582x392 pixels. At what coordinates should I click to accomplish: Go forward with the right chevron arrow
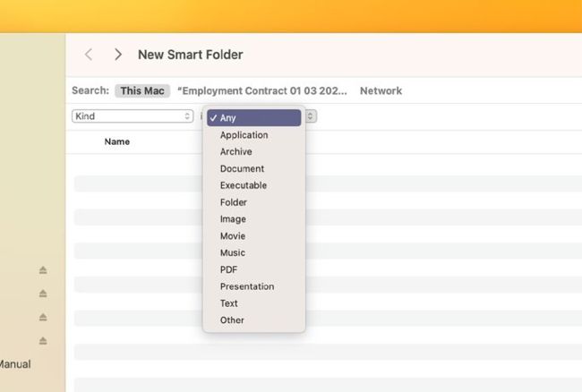(118, 55)
